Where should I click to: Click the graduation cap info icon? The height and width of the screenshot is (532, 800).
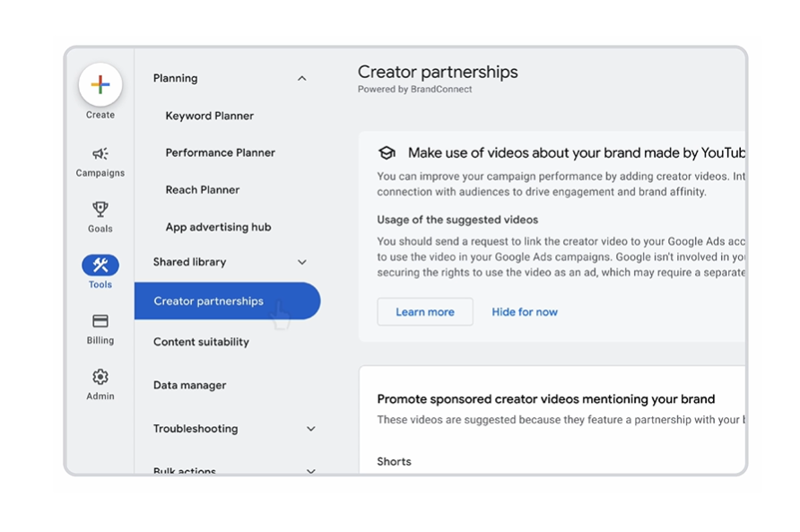(x=387, y=153)
